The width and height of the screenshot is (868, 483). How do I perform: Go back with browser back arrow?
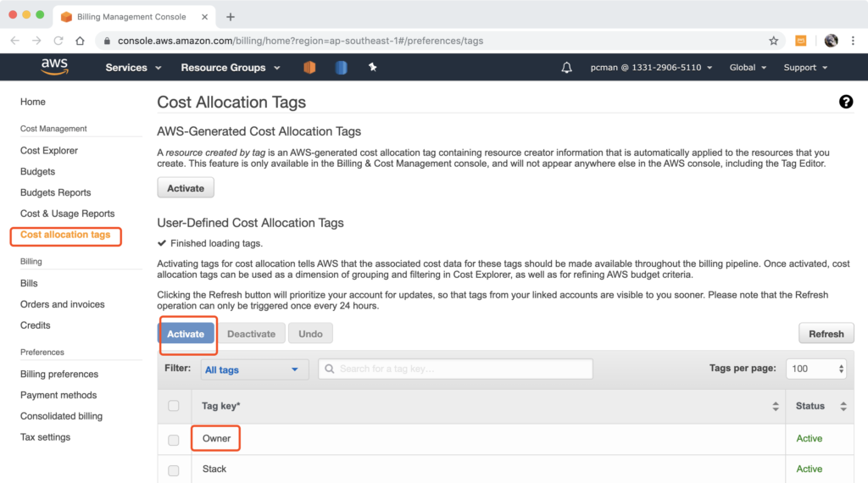click(x=15, y=41)
